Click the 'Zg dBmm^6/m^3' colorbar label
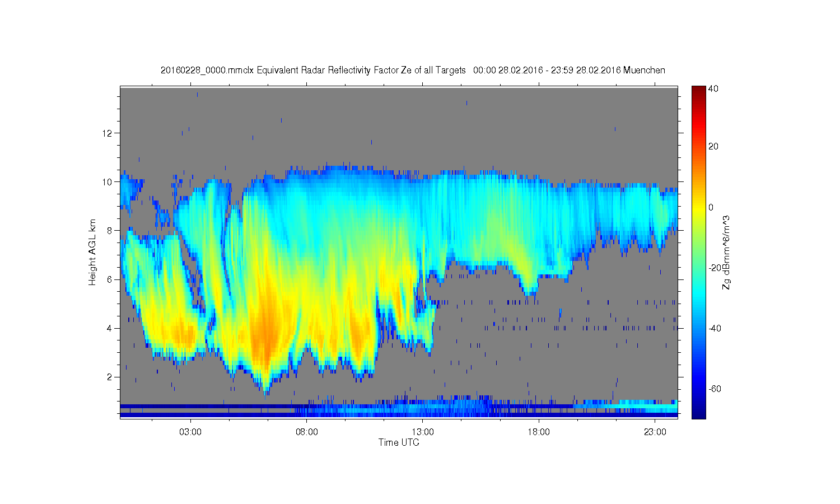Viewport: 840px width, 504px height. [726, 252]
